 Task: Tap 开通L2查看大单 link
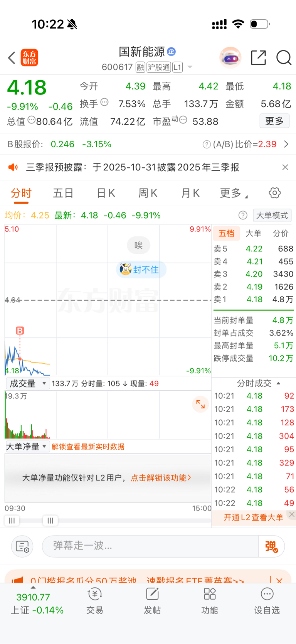[253, 518]
